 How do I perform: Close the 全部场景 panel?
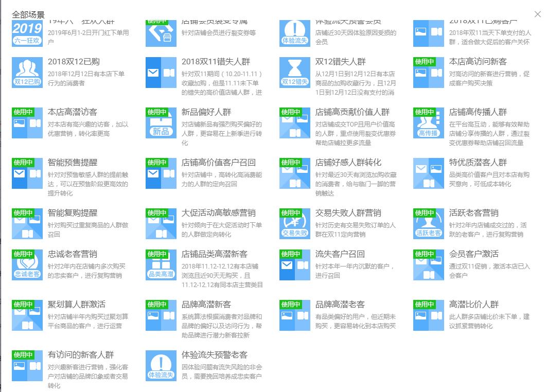(x=537, y=15)
